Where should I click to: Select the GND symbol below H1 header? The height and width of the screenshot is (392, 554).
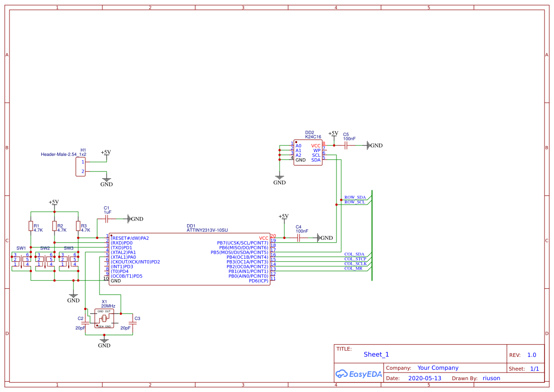[x=107, y=181]
